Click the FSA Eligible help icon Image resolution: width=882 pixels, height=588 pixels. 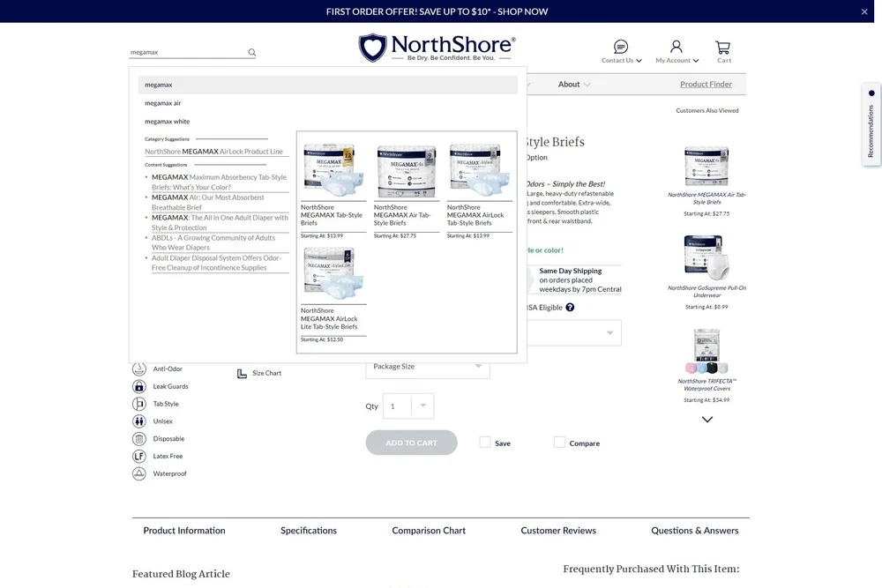pos(570,308)
